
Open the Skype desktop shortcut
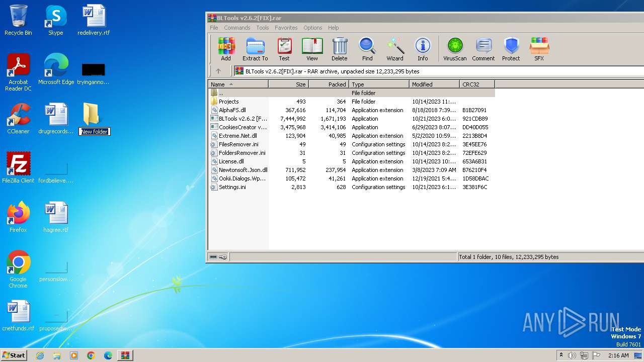pos(55,20)
